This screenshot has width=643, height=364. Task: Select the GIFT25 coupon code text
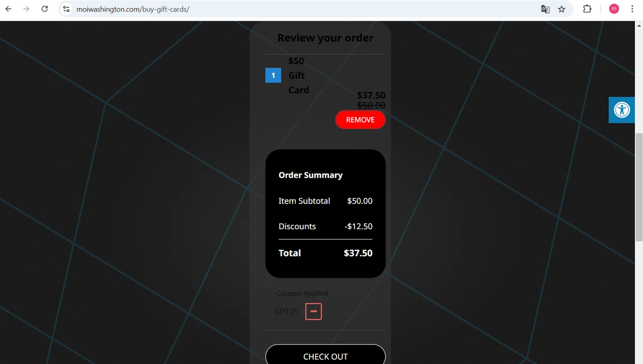[x=286, y=311]
